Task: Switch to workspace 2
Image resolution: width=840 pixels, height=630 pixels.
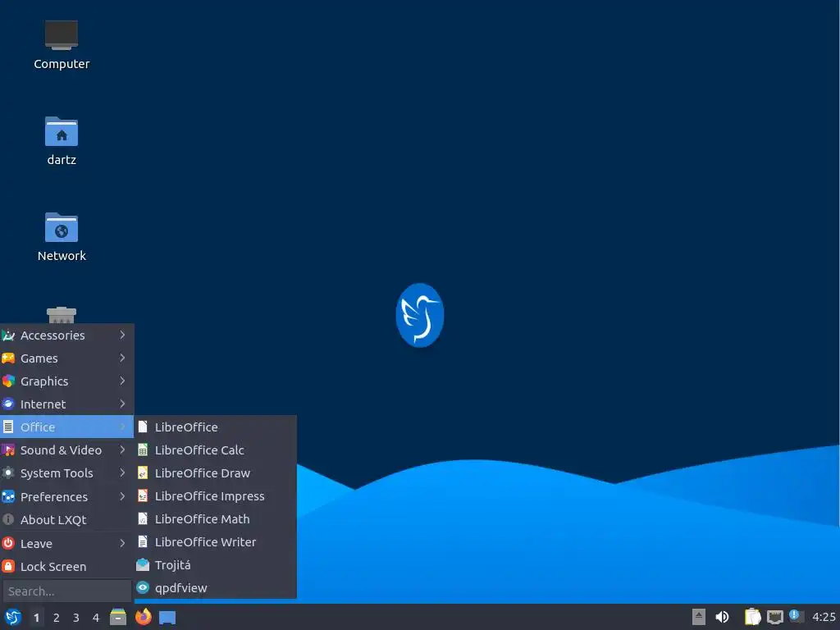Action: (x=56, y=618)
